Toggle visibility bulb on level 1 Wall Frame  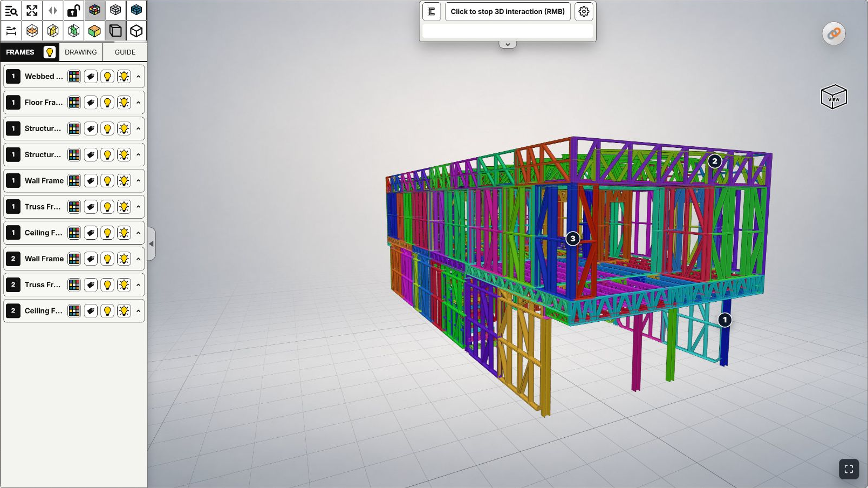coord(107,181)
